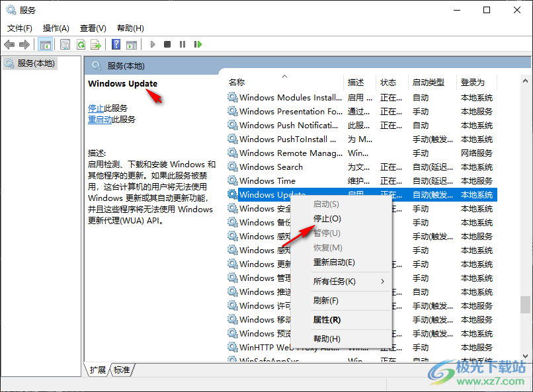Screen dimensions: 533x392
Task: Switch to the 扩展 tab
Action: click(98, 370)
